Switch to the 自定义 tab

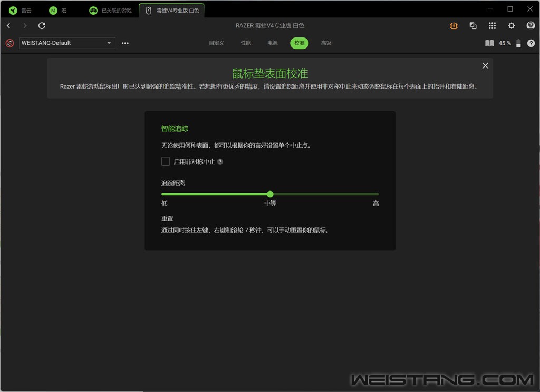point(216,43)
